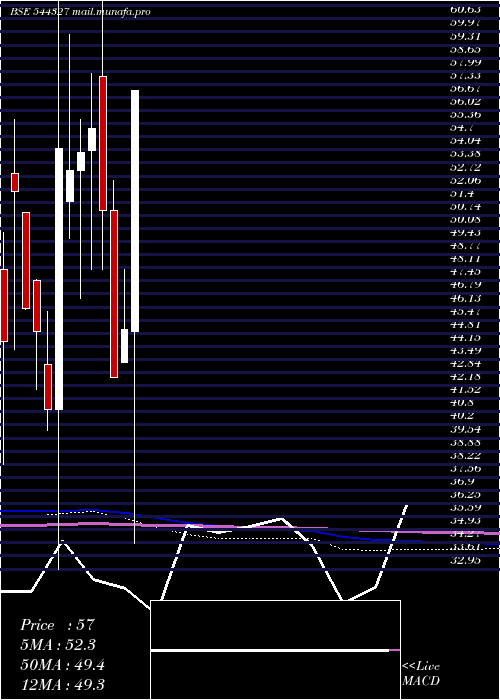Select the 34.93 price axis label
The width and height of the screenshot is (500, 700).
[x=466, y=521]
